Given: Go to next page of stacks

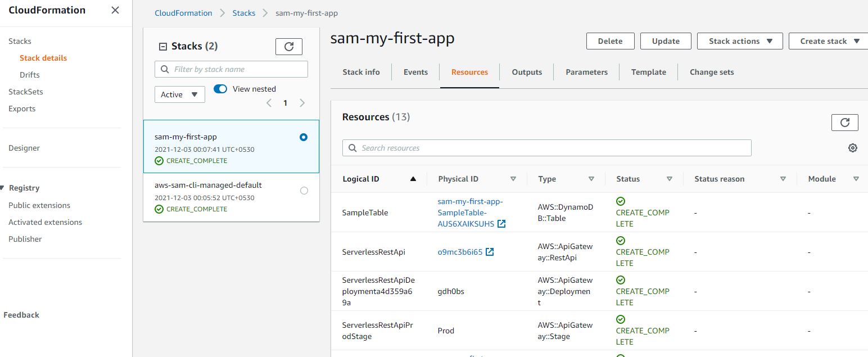Looking at the screenshot, I should [x=302, y=103].
